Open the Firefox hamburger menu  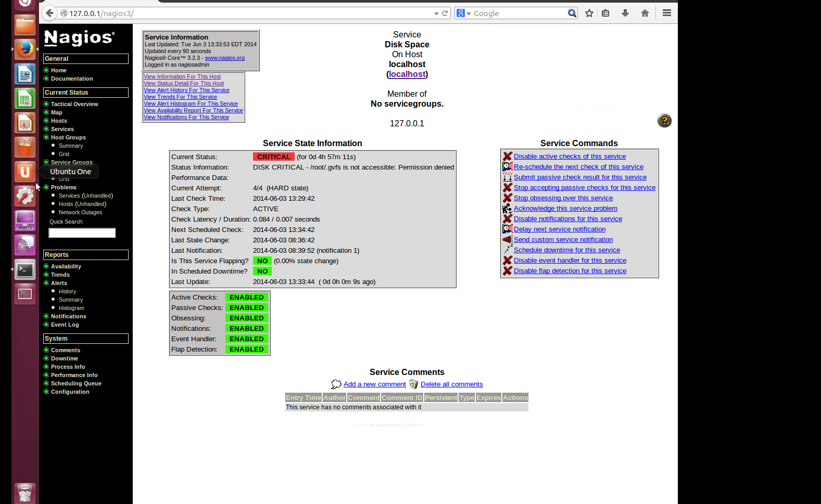coord(667,13)
